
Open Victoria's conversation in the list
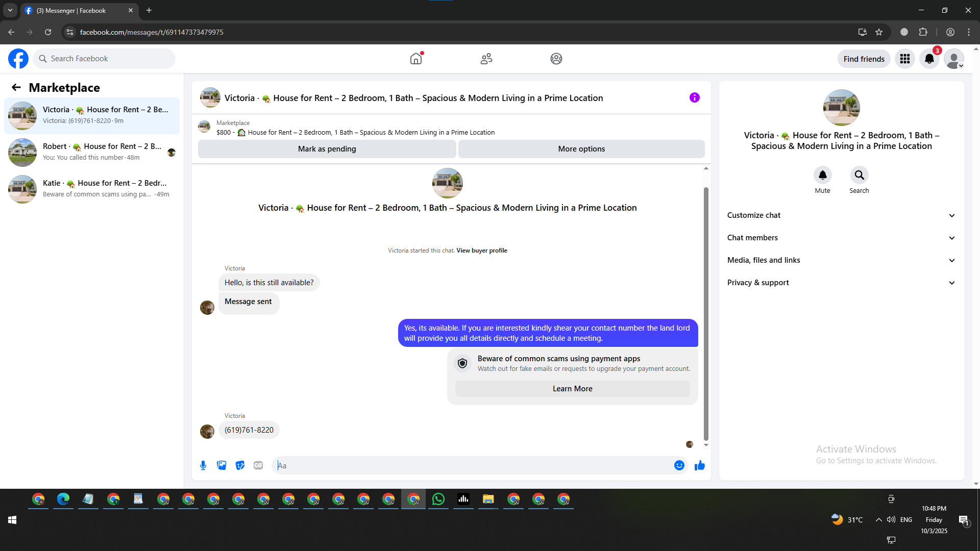pos(92,116)
